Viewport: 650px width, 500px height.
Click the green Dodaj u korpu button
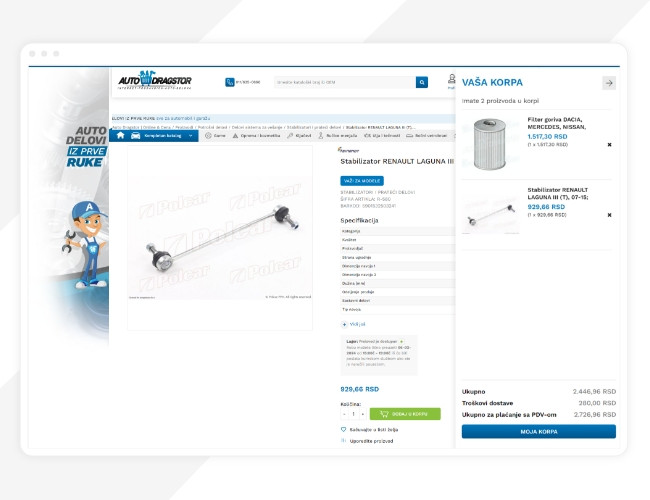(x=405, y=414)
